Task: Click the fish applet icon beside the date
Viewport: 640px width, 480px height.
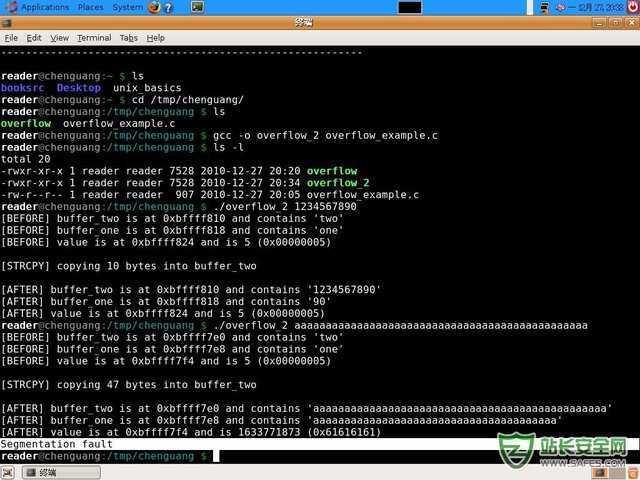Action: [560, 7]
